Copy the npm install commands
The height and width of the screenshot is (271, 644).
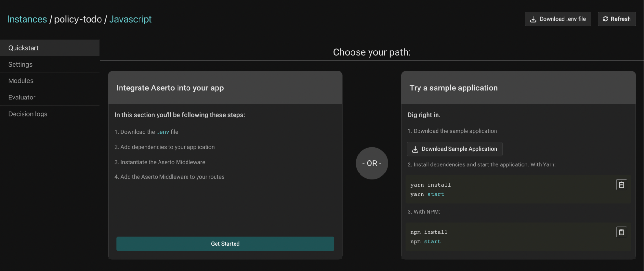coord(621,232)
